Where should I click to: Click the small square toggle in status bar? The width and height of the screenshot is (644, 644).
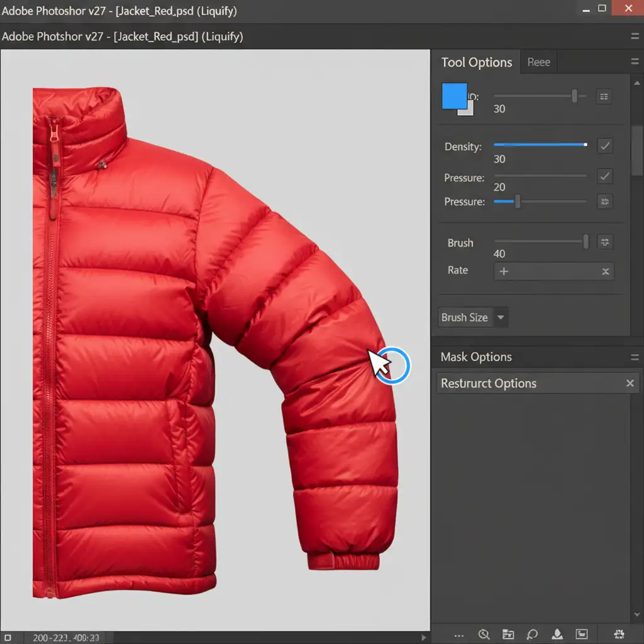coord(7,637)
